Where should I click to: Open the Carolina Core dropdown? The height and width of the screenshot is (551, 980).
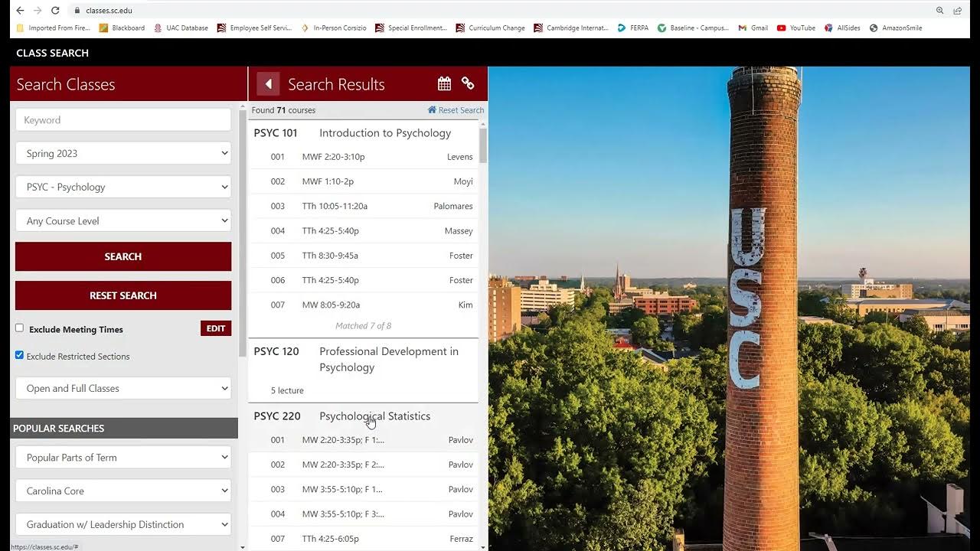pos(123,491)
